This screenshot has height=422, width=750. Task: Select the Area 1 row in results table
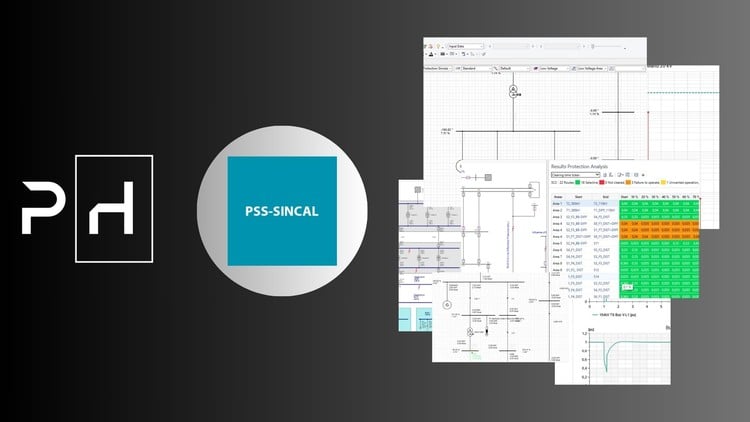click(x=625, y=204)
